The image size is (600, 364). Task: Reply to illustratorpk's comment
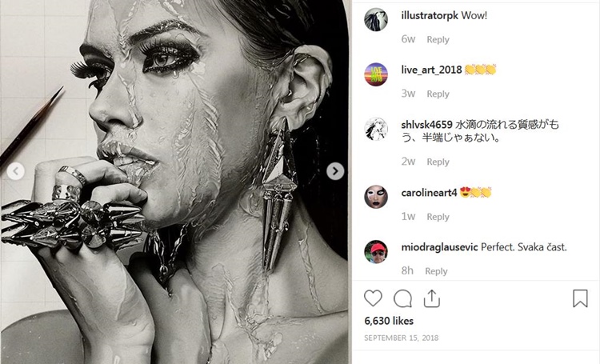(438, 39)
